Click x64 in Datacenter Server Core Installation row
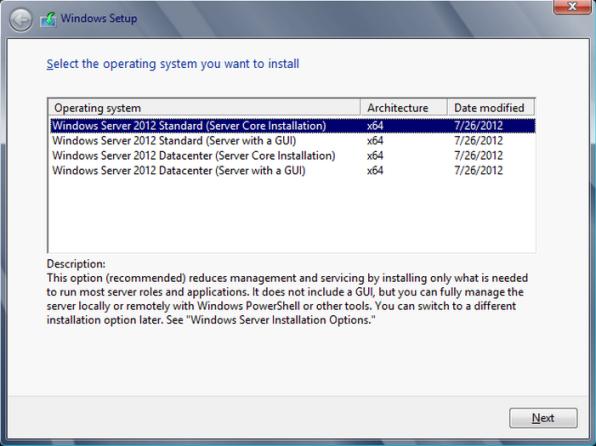Screen dimensions: 596x446 (x=375, y=156)
